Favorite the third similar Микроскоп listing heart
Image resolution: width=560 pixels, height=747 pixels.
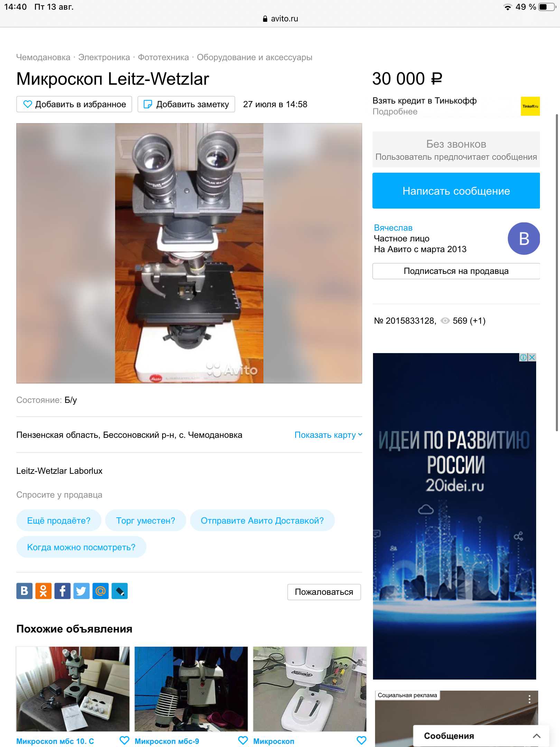361,740
